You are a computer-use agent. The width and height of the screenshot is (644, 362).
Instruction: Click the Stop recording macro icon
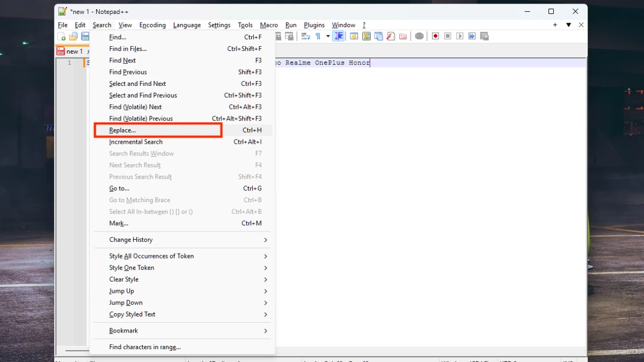tap(448, 36)
